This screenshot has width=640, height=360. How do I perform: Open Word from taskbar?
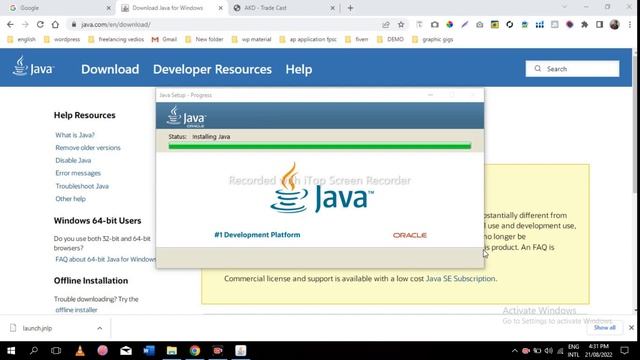coord(149,351)
